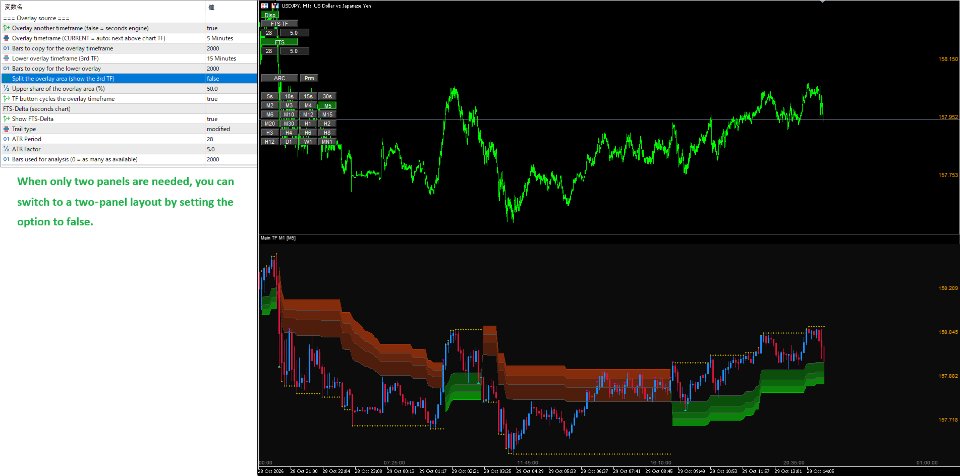
Task: Select the highlighted Split the overlay area row
Action: click(129, 78)
